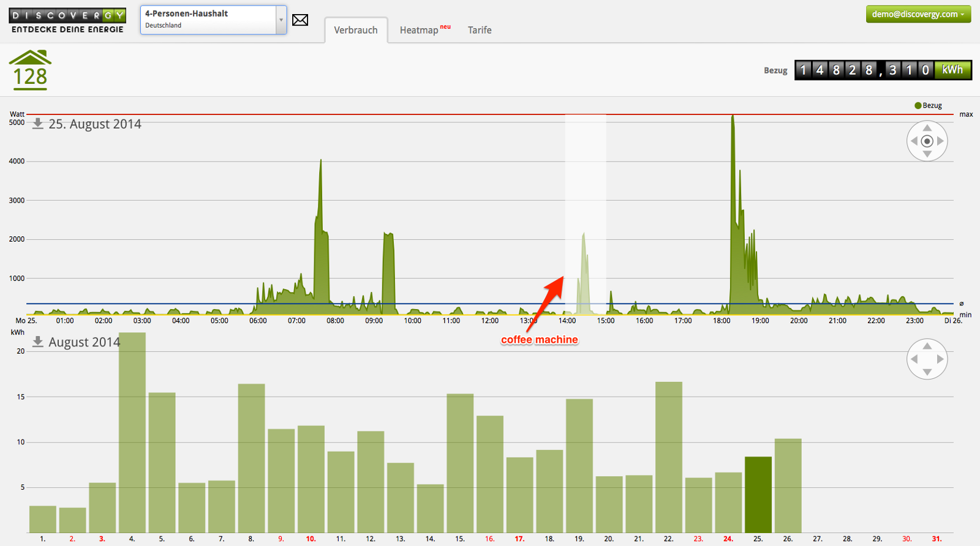This screenshot has width=980, height=546.
Task: Pan daily chart right with arrow
Action: 941,141
